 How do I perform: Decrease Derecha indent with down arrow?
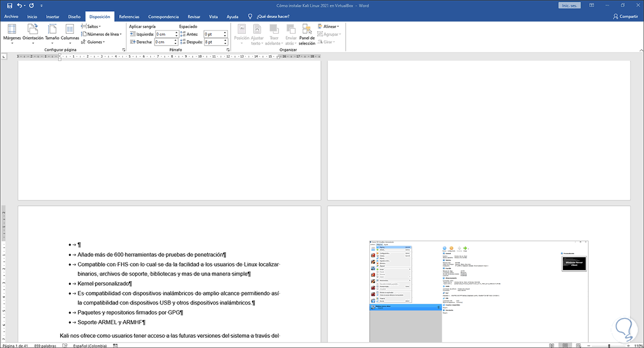click(176, 43)
